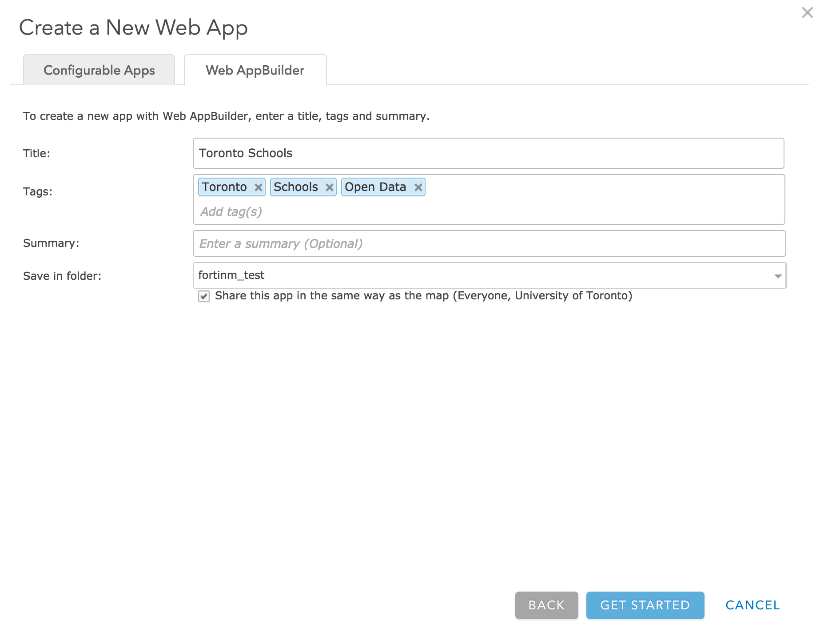The height and width of the screenshot is (644, 820).
Task: Switch to the Configurable Apps tab
Action: tap(99, 70)
